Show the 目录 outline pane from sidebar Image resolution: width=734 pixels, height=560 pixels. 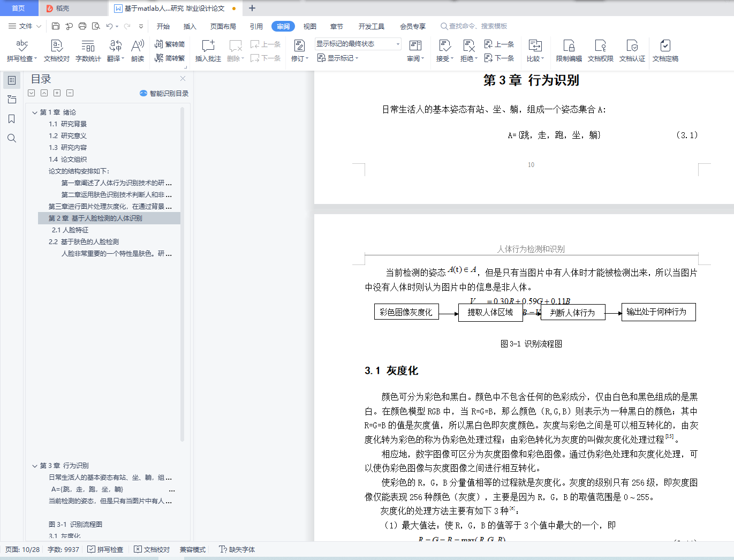coord(12,80)
